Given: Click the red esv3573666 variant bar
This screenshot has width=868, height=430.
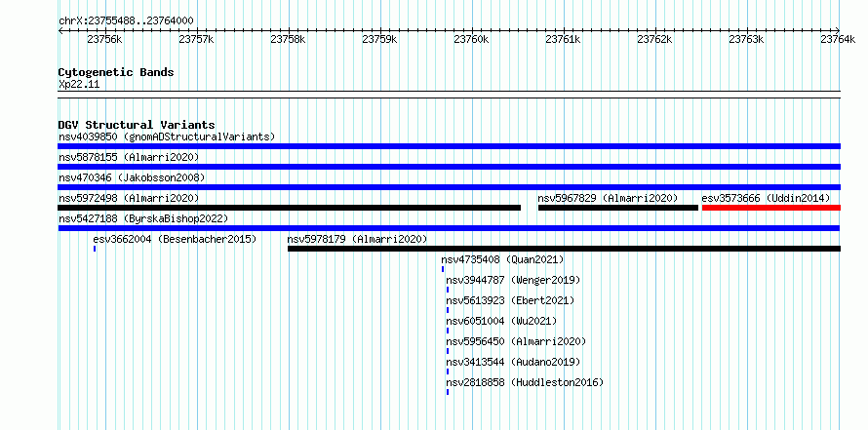Looking at the screenshot, I should (771, 208).
